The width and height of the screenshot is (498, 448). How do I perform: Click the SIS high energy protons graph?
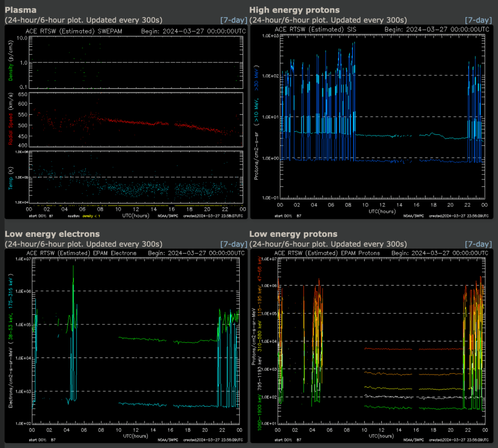tap(382, 116)
